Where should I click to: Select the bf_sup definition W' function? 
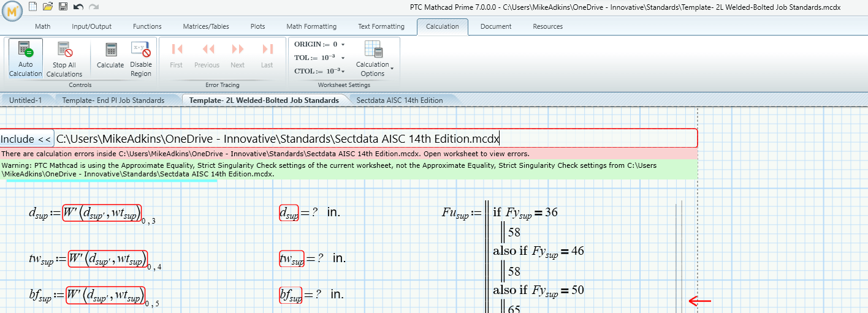point(105,295)
